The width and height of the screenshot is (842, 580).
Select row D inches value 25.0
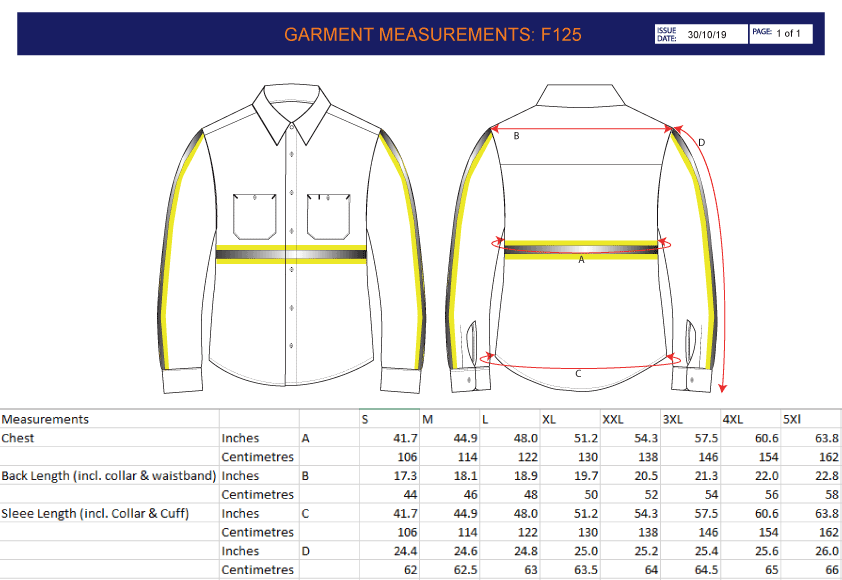tap(585, 550)
